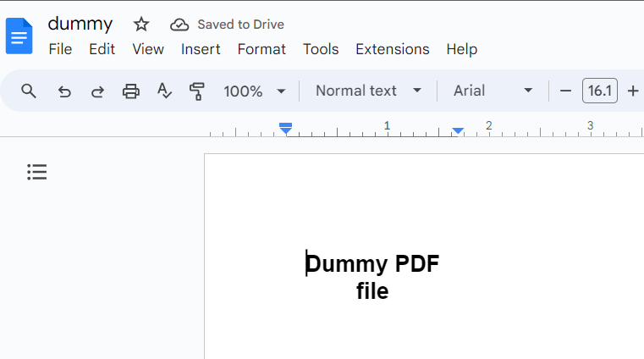Open the Insert menu
The height and width of the screenshot is (359, 644).
click(201, 49)
